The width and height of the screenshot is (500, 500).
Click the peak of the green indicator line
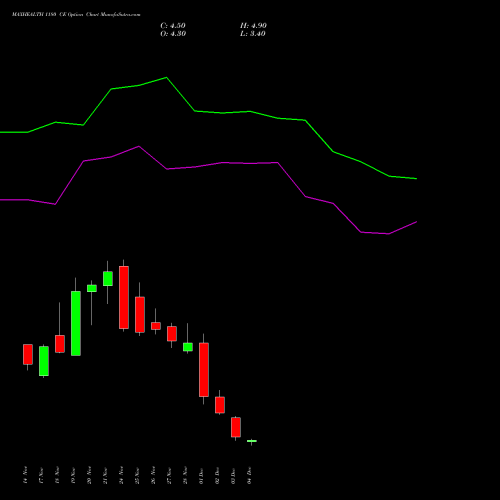point(166,78)
